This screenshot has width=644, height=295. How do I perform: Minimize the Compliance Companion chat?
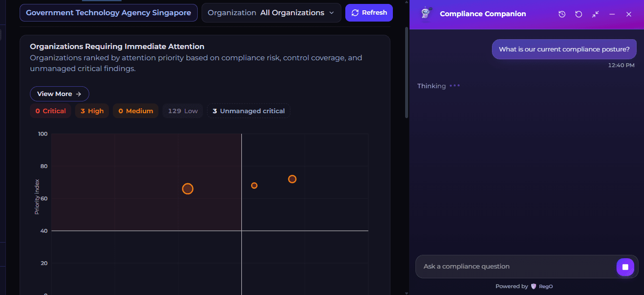click(x=612, y=14)
